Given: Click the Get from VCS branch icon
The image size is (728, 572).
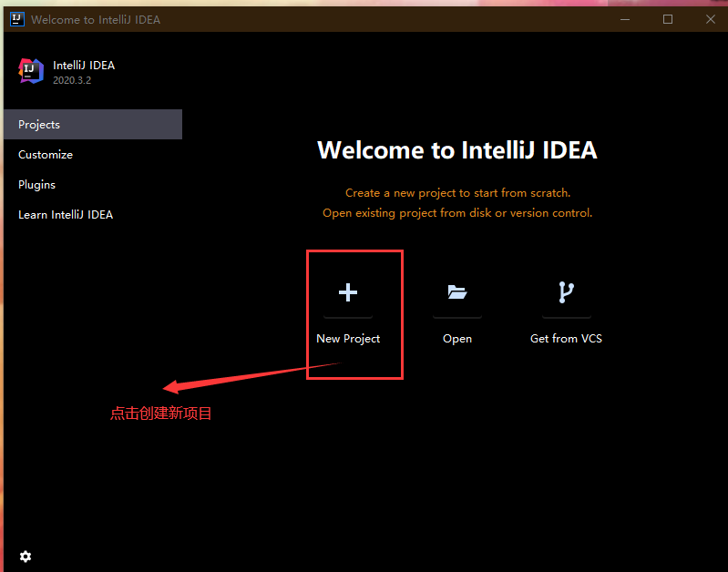Looking at the screenshot, I should 566,292.
